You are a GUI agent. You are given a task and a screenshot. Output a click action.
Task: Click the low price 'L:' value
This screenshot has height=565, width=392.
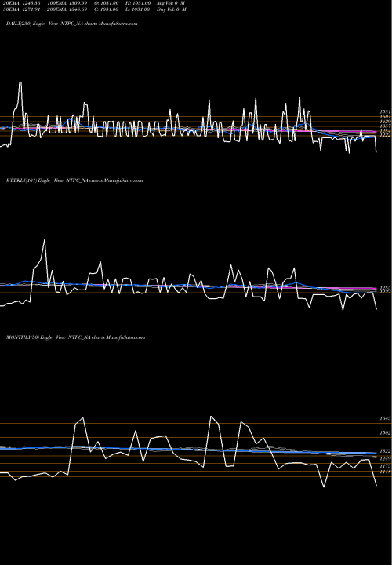coord(138,9)
